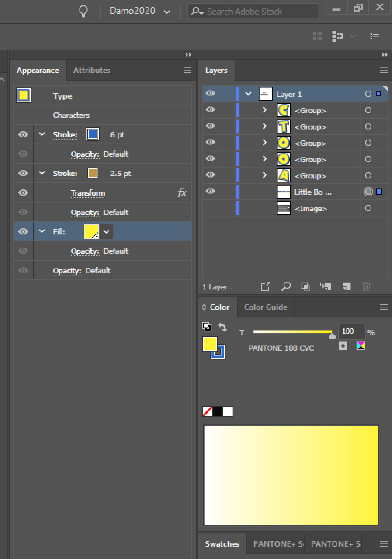The image size is (392, 559).
Task: Switch to the Attributes tab
Action: point(91,70)
